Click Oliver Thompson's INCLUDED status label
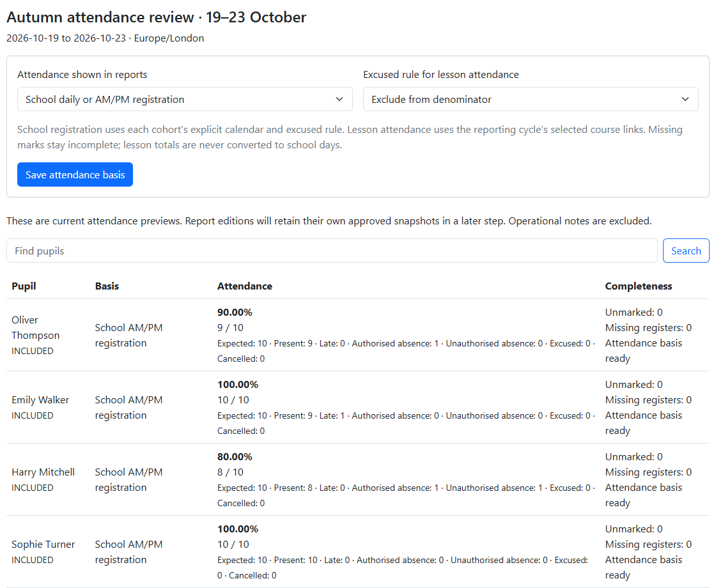The image size is (716, 588). pos(33,351)
